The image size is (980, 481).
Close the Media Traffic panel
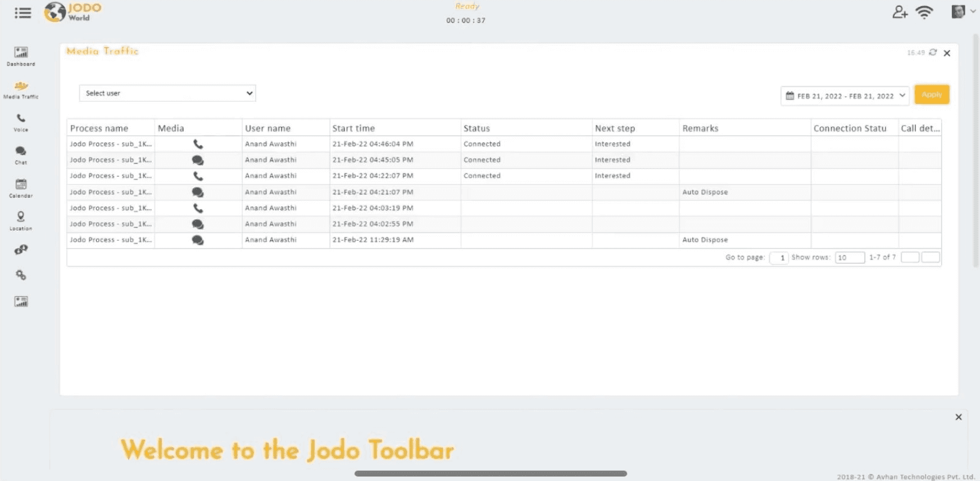pyautogui.click(x=947, y=53)
